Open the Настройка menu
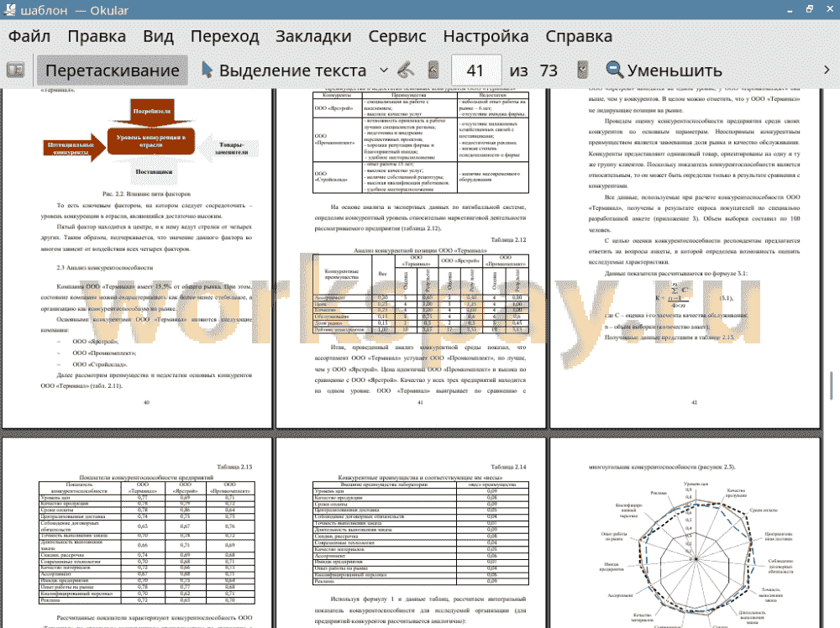840x628 pixels. tap(486, 36)
